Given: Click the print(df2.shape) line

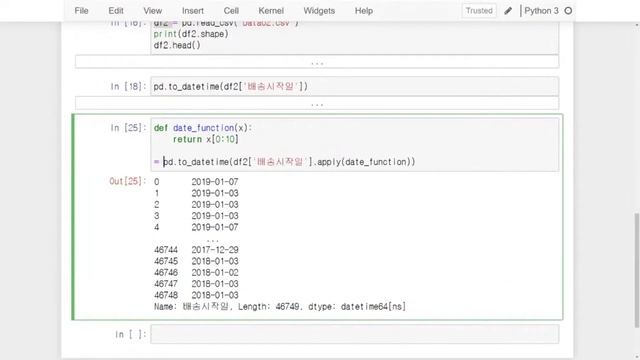Looking at the screenshot, I should tap(191, 34).
